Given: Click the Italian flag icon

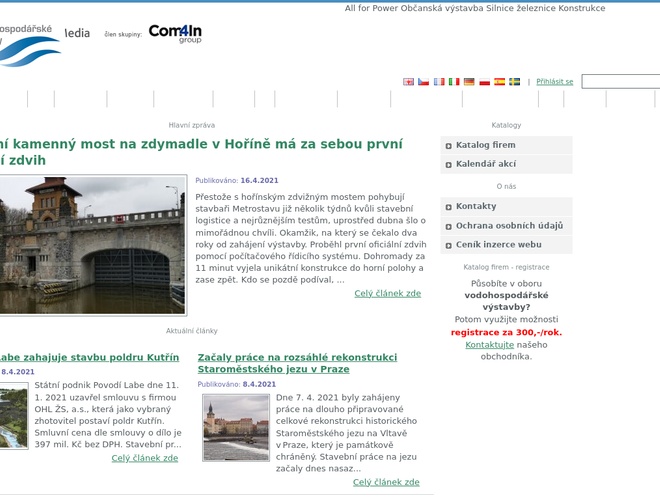Looking at the screenshot, I should point(454,82).
